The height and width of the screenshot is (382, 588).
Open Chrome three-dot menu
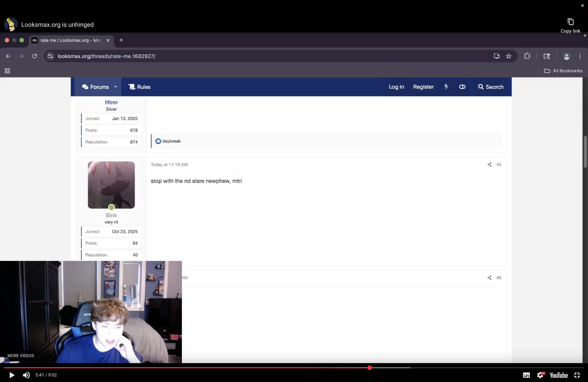[x=580, y=56]
